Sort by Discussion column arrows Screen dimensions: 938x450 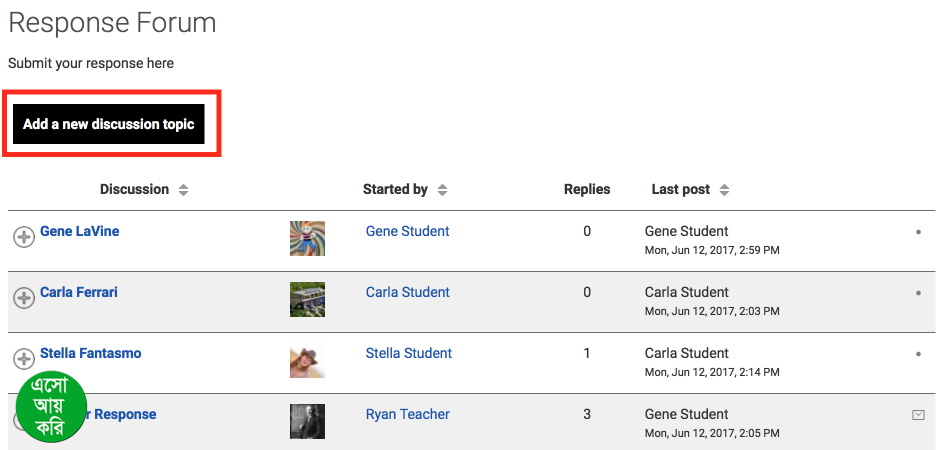tap(183, 190)
